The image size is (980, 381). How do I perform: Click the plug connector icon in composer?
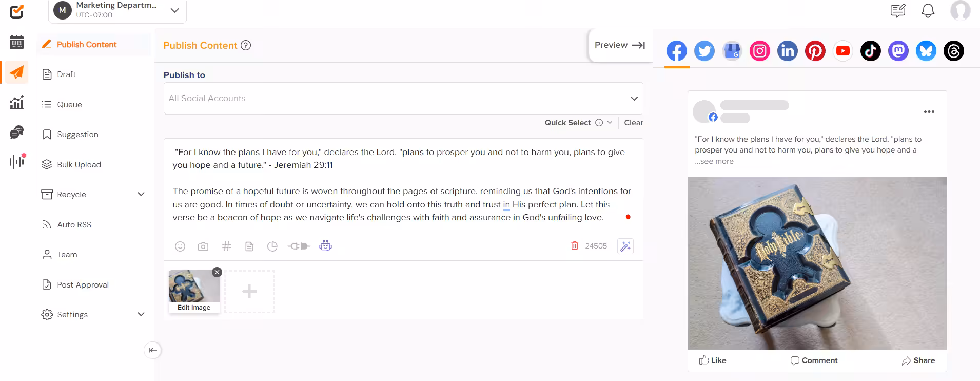[x=299, y=246]
